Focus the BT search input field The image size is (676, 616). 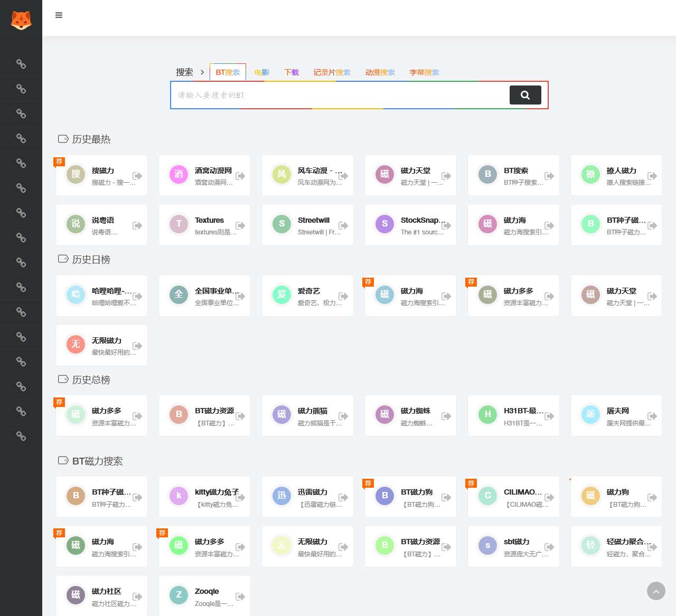(341, 95)
